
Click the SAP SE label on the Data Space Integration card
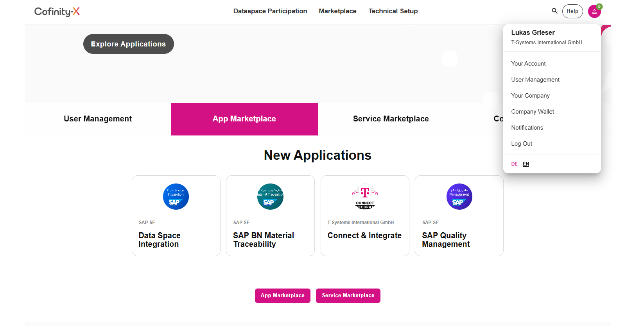[147, 223]
